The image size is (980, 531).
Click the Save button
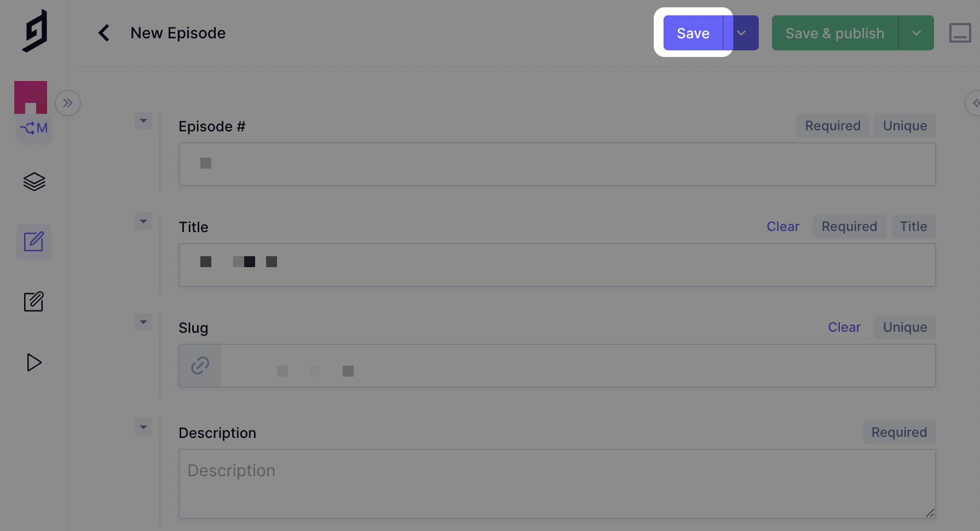693,33
